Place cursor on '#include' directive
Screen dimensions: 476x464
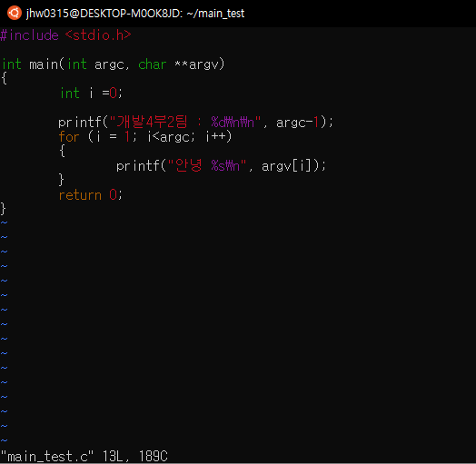[29, 35]
